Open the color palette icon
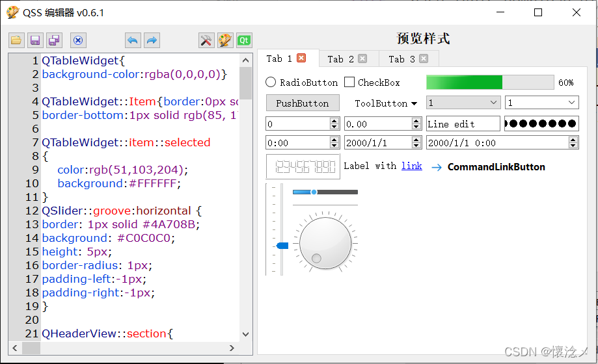The width and height of the screenshot is (598, 364). (x=225, y=40)
